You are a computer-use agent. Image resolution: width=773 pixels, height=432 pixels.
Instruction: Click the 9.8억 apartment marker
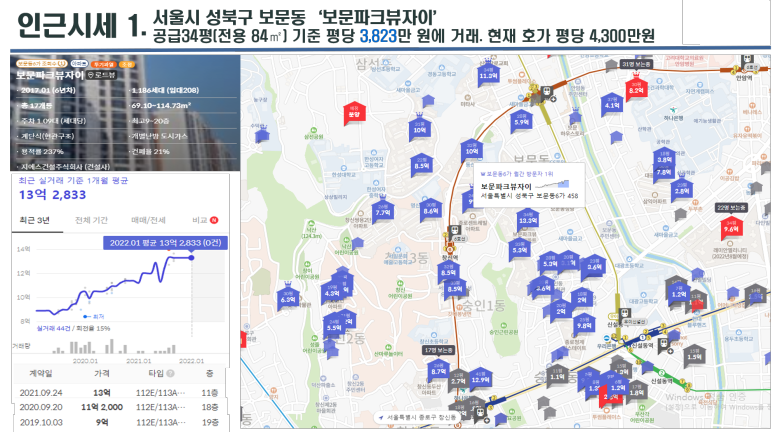(x=584, y=324)
